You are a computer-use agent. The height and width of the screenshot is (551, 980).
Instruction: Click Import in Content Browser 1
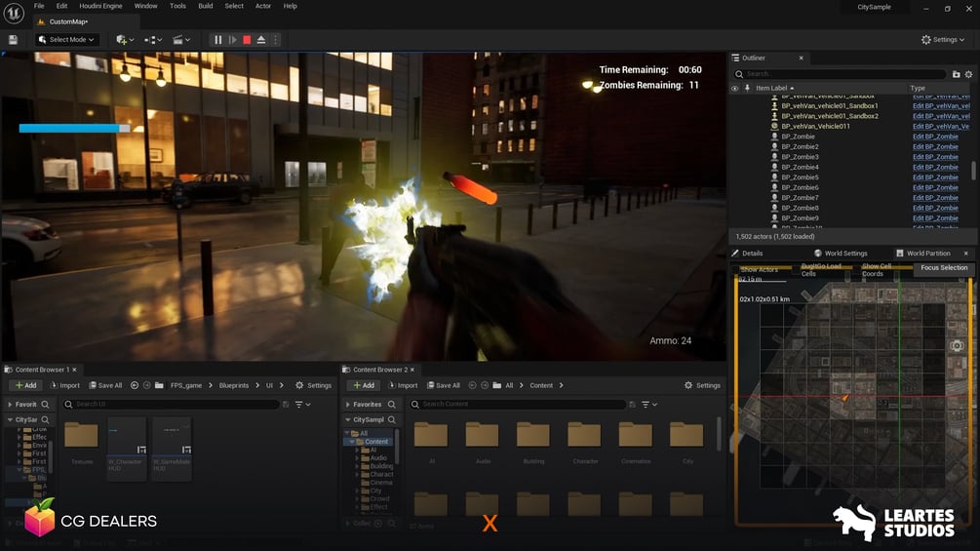(x=65, y=385)
